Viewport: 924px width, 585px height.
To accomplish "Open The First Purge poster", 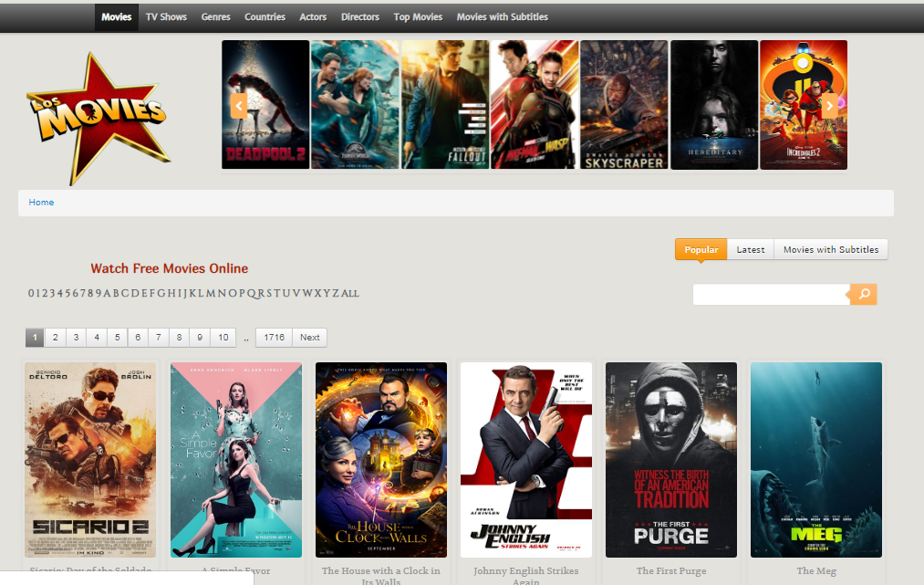I will point(671,460).
